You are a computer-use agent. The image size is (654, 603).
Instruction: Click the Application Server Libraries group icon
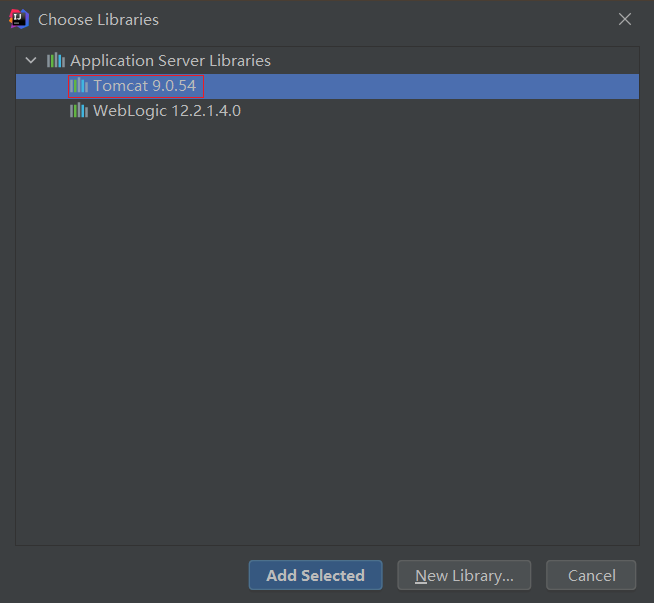[x=55, y=61]
